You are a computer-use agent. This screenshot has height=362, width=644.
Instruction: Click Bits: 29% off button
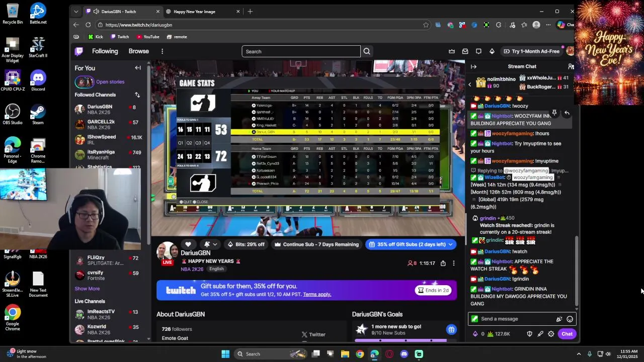coord(246,244)
